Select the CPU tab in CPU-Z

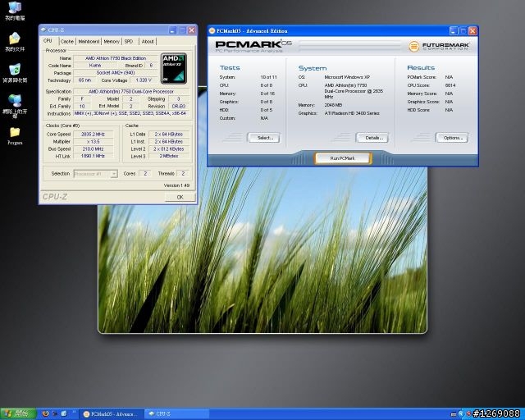pyautogui.click(x=48, y=40)
